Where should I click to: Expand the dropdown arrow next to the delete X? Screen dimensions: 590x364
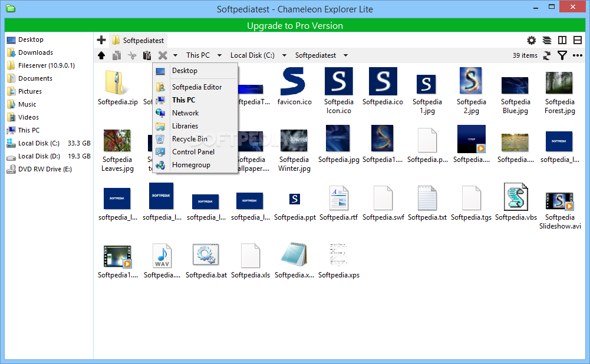[175, 55]
